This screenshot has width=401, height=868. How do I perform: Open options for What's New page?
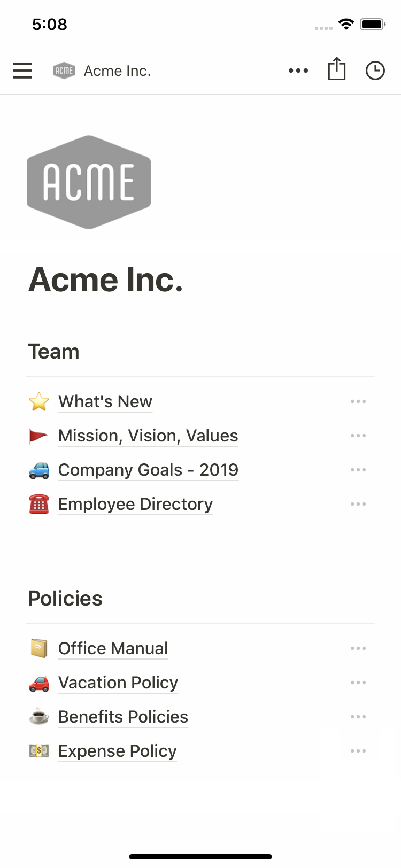(358, 401)
